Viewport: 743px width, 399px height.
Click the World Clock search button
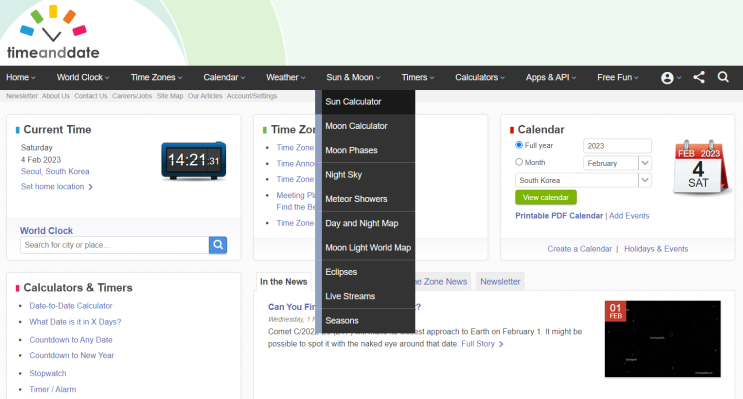pyautogui.click(x=218, y=245)
